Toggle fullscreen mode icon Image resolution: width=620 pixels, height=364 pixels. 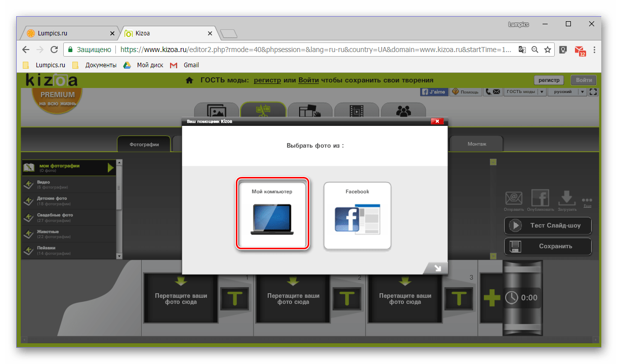tap(594, 92)
